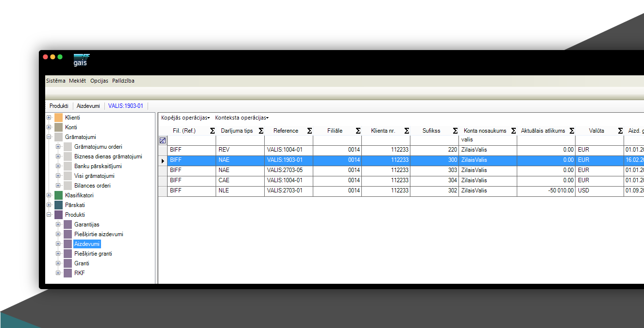
Task: Expand the Klasifikatori tree node
Action: tap(49, 195)
